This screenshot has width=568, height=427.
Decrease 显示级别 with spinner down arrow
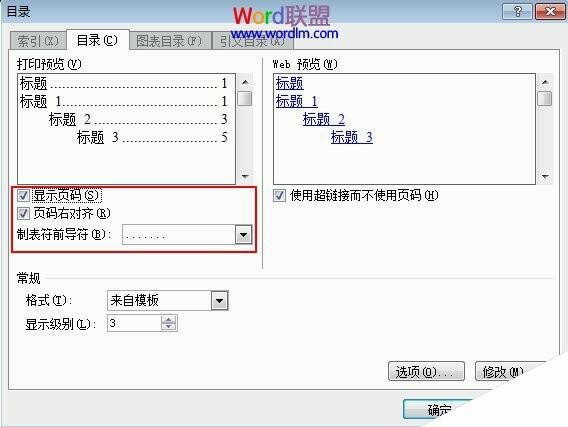(168, 326)
